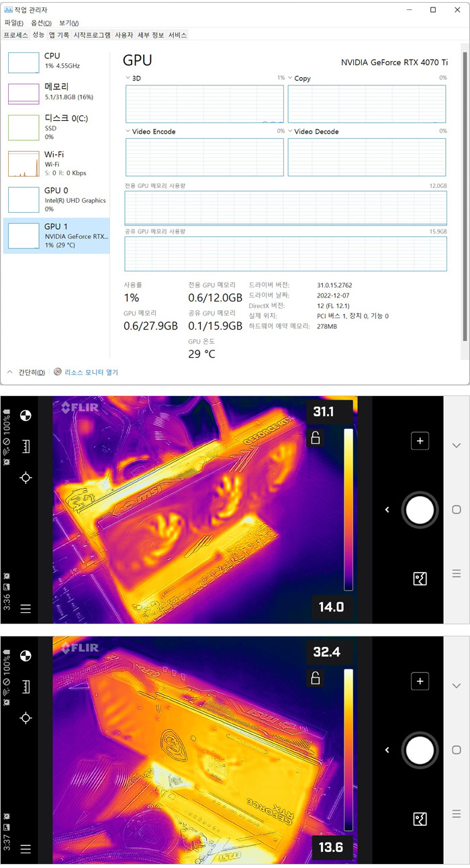
Task: Select the 성능 tab
Action: tap(38, 34)
